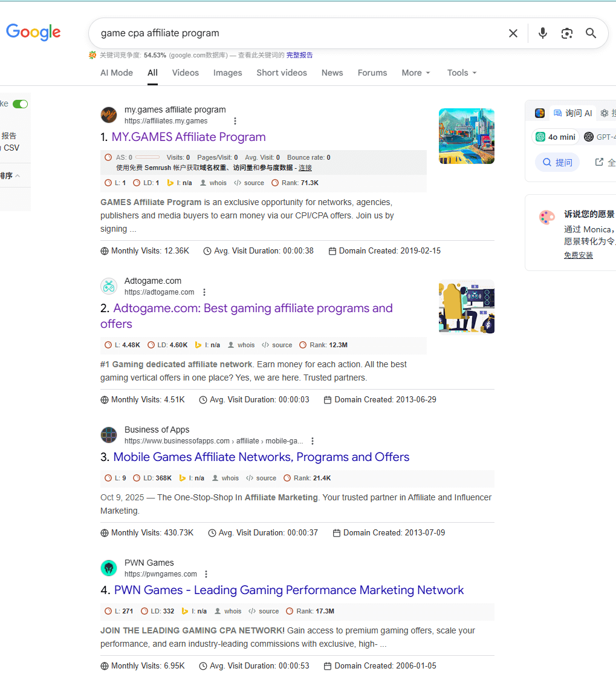Open the Tools dropdown

coord(462,73)
